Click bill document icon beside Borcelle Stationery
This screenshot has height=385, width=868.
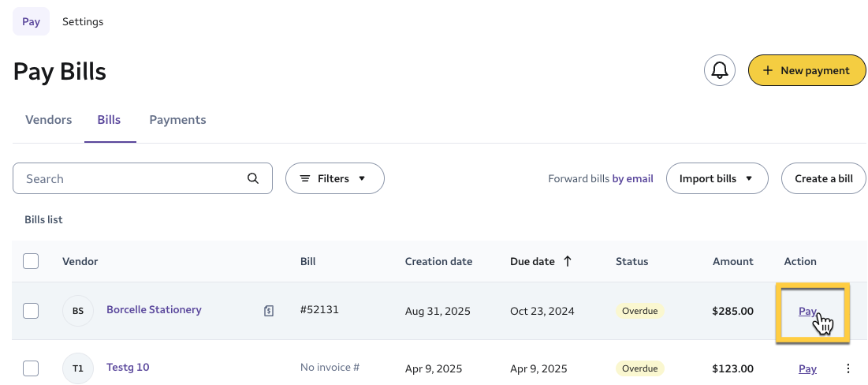pyautogui.click(x=269, y=311)
